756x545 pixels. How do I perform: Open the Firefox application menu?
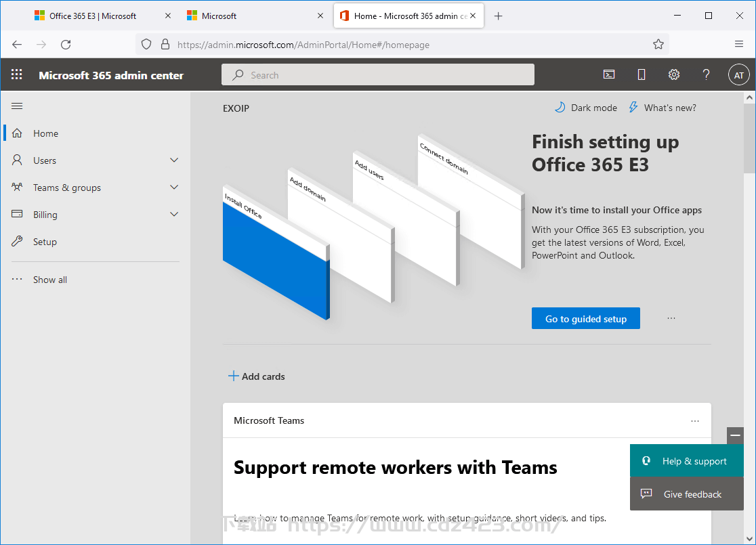point(738,44)
